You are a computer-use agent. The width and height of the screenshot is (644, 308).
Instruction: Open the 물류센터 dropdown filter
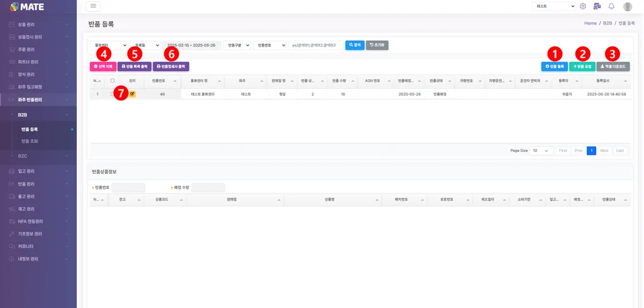[x=109, y=45]
